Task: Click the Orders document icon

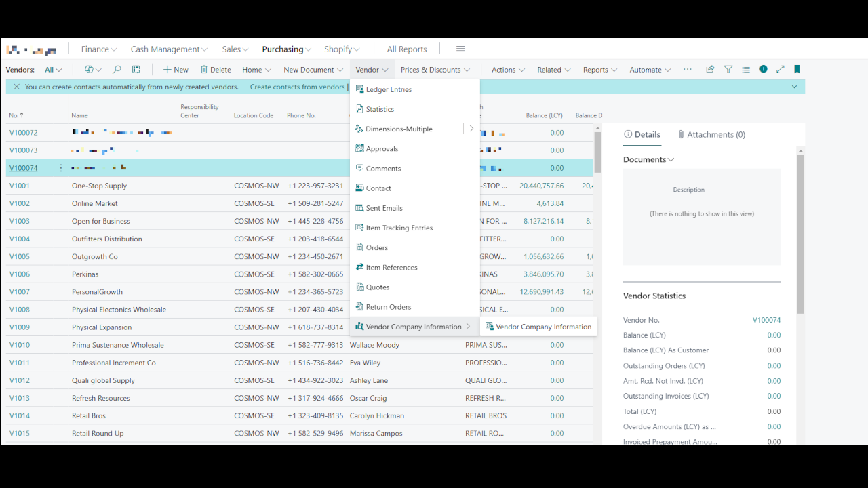Action: (x=359, y=247)
